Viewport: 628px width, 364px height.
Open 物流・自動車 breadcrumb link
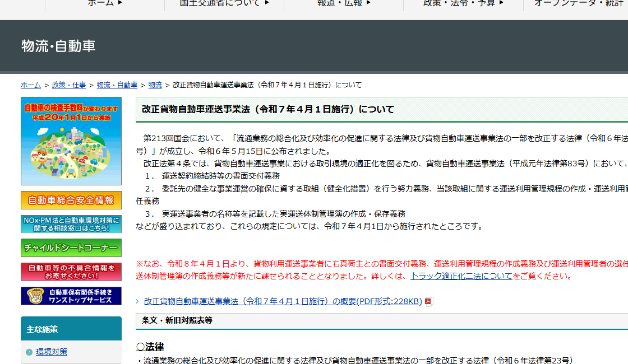(x=117, y=85)
